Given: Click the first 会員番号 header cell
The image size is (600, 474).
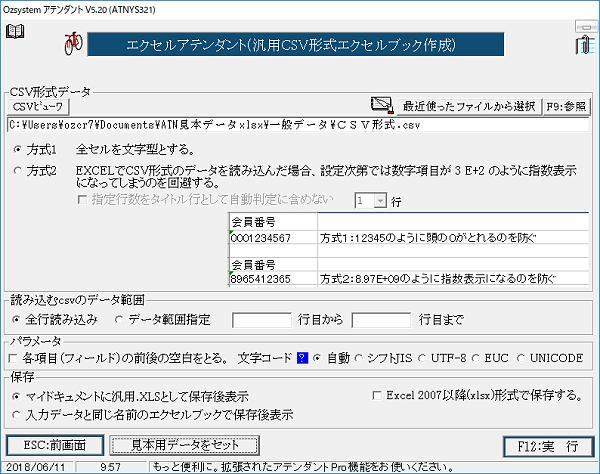Looking at the screenshot, I should [273, 222].
